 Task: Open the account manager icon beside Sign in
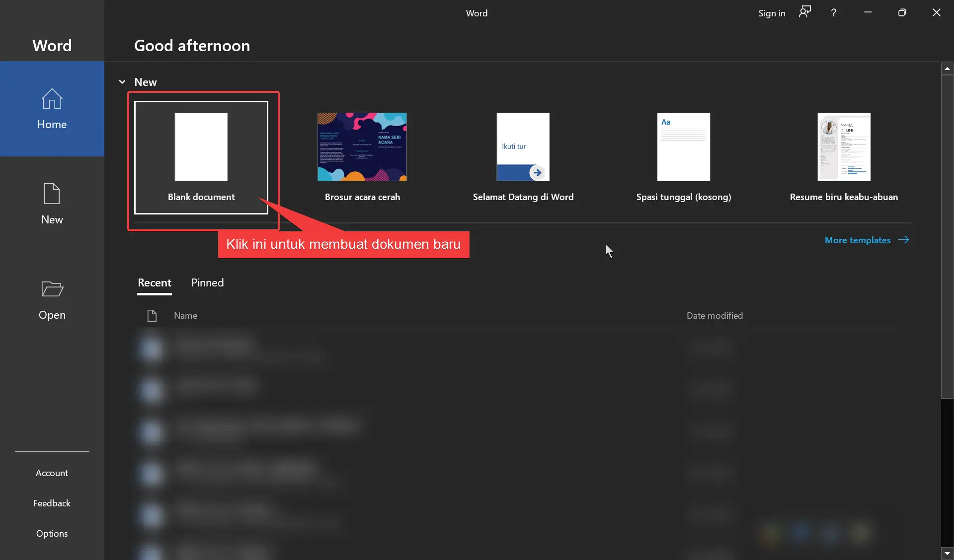804,12
